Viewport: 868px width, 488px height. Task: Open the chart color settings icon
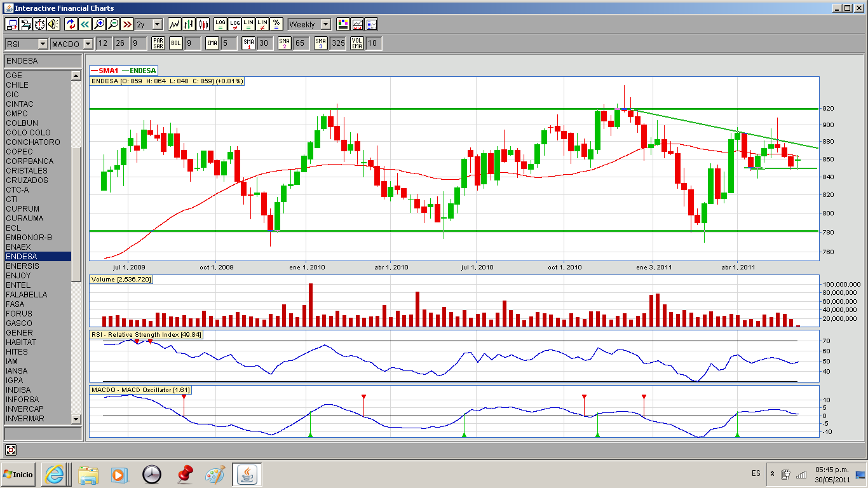point(343,24)
